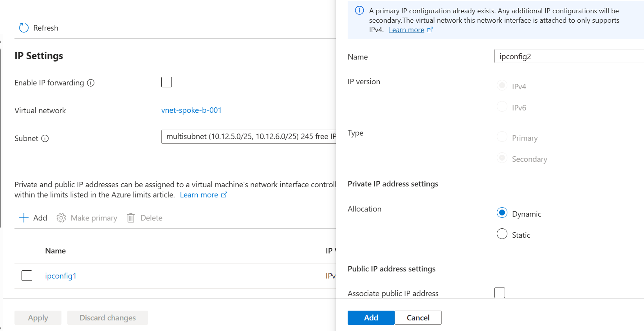The width and height of the screenshot is (644, 331).
Task: Check Associate public IP address box
Action: (x=500, y=293)
